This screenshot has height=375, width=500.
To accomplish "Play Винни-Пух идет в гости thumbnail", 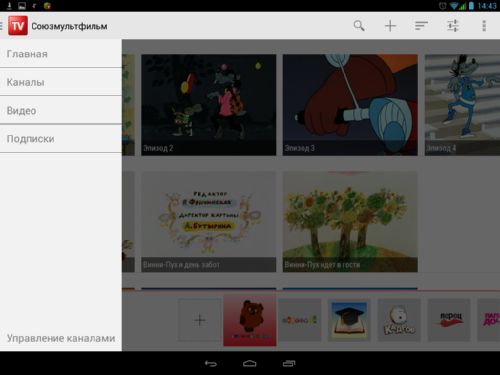I will coord(350,222).
